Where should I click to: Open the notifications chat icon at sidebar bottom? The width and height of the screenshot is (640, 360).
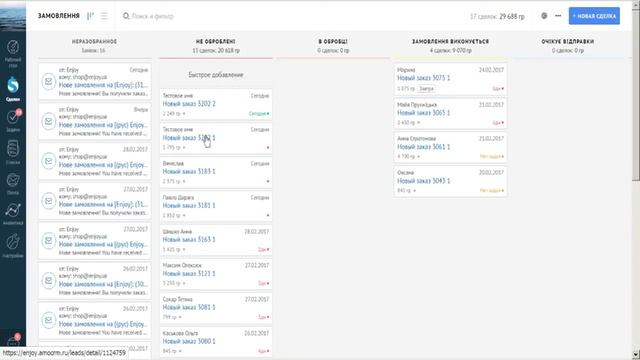pos(13,341)
